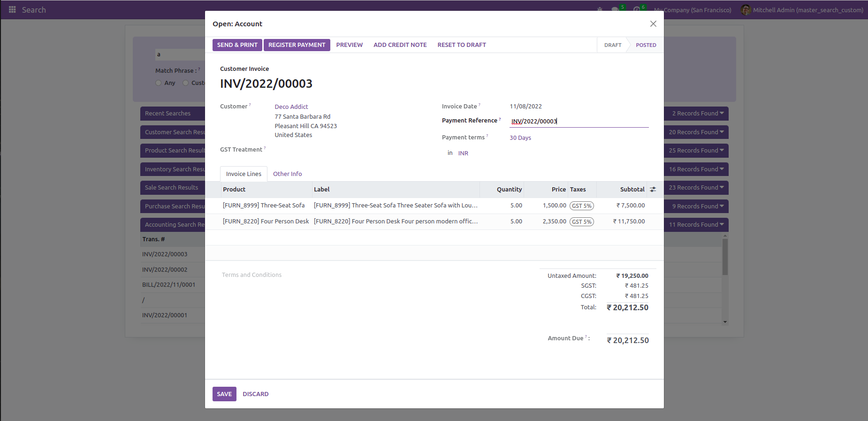
Task: Open the conversations chat bubble icon
Action: [x=615, y=9]
